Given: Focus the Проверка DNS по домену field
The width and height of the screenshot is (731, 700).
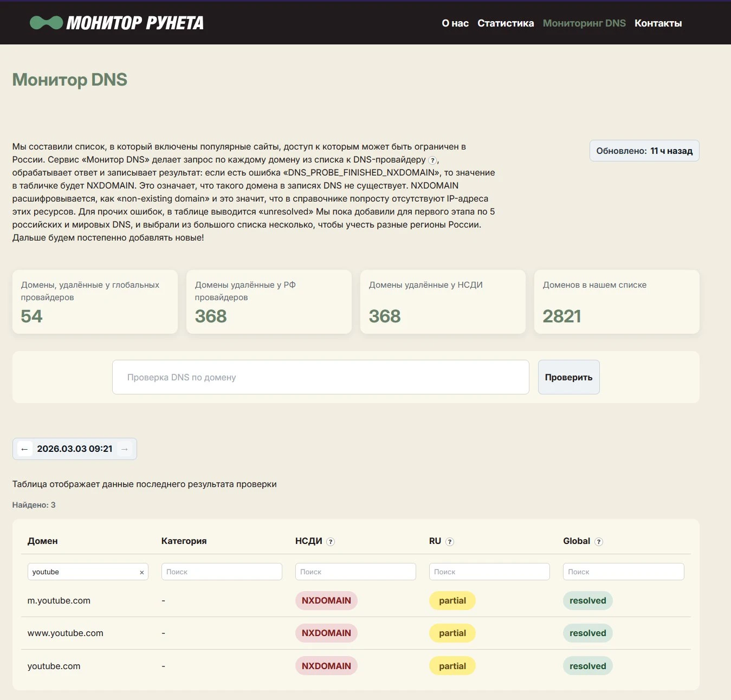Looking at the screenshot, I should [321, 377].
